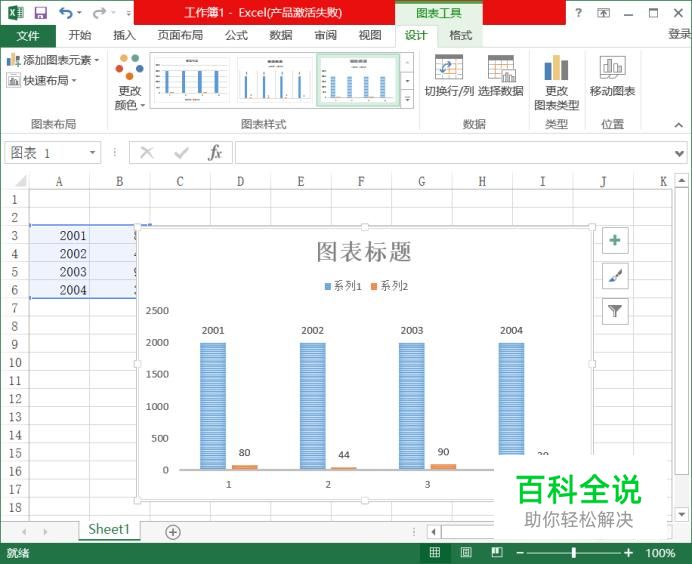Open ribbon display options icon
Image resolution: width=692 pixels, height=564 pixels.
click(x=603, y=13)
